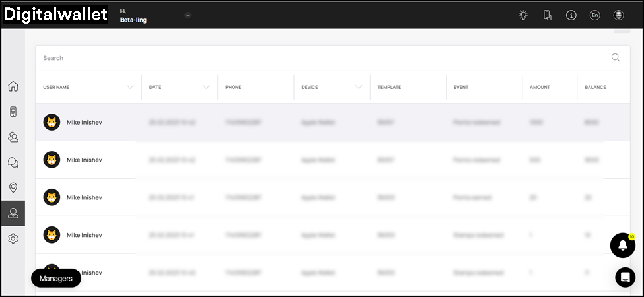Click the magnifier search icon
The width and height of the screenshot is (644, 297).
coord(616,58)
